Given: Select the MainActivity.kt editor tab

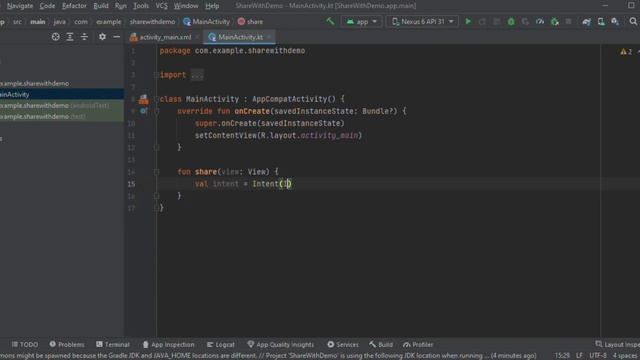Looking at the screenshot, I should click(240, 37).
